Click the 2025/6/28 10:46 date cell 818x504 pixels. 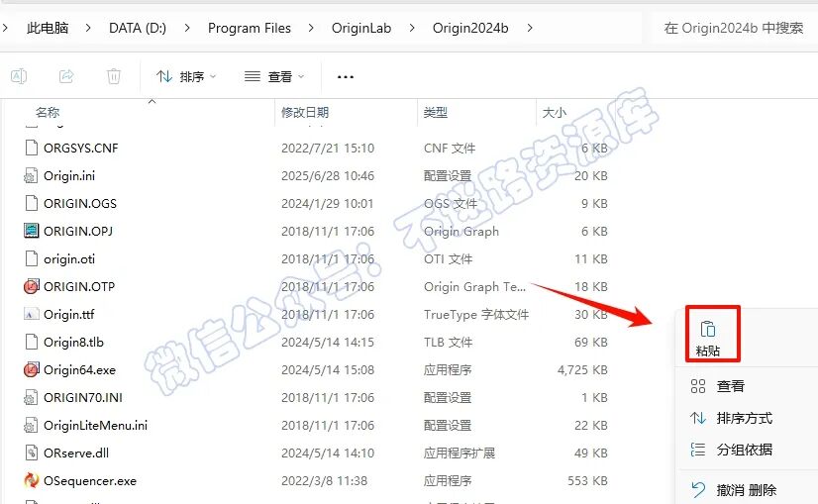coord(328,176)
